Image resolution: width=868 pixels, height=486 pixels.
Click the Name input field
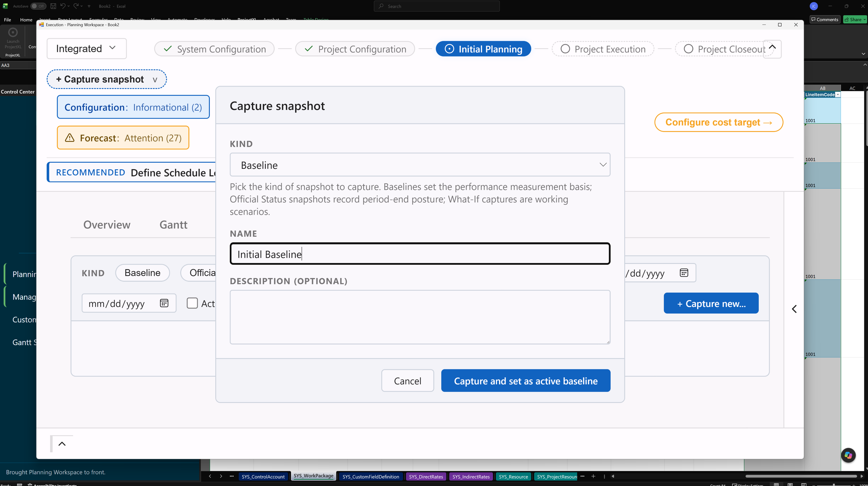[x=420, y=254]
